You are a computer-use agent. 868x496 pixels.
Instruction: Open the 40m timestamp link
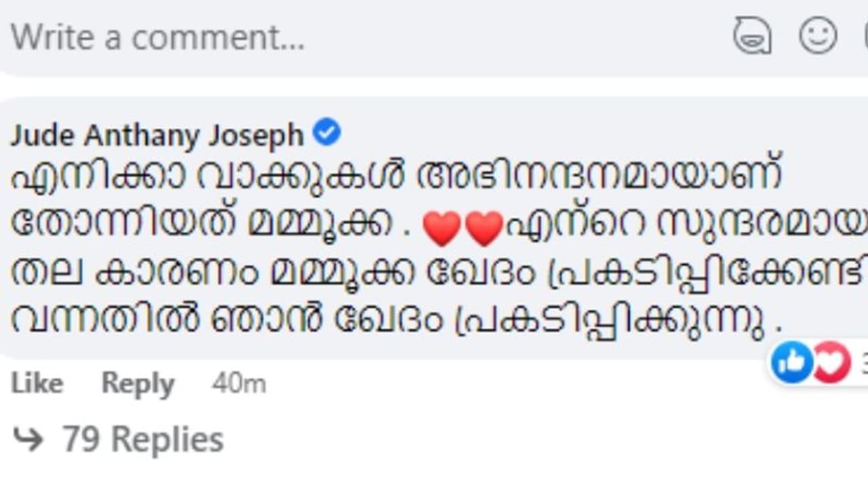[239, 384]
